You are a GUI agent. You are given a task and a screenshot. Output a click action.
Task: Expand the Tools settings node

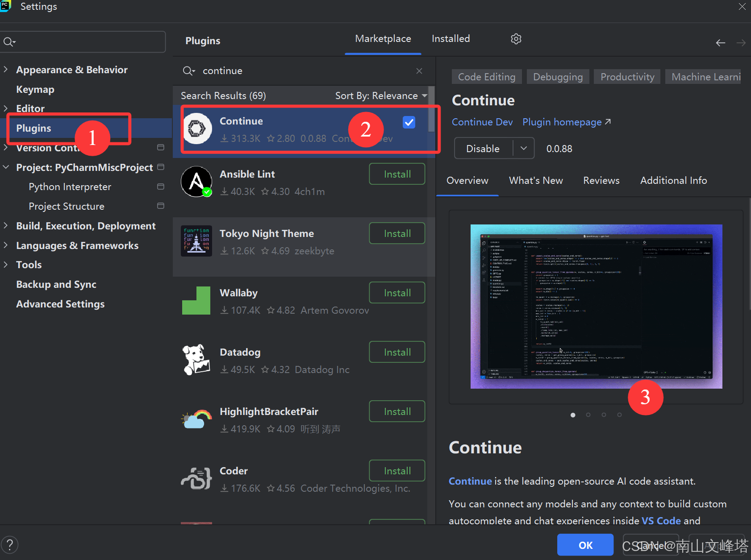click(x=6, y=264)
